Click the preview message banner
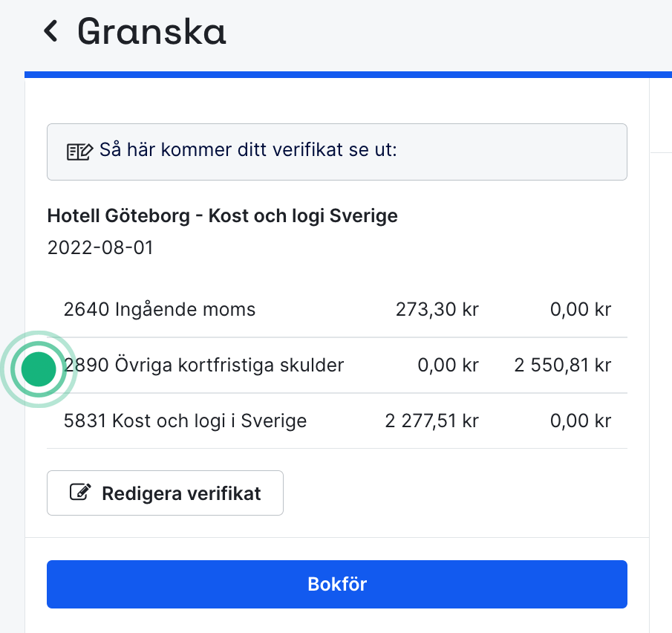Screen dimensions: 672x633 (336, 151)
